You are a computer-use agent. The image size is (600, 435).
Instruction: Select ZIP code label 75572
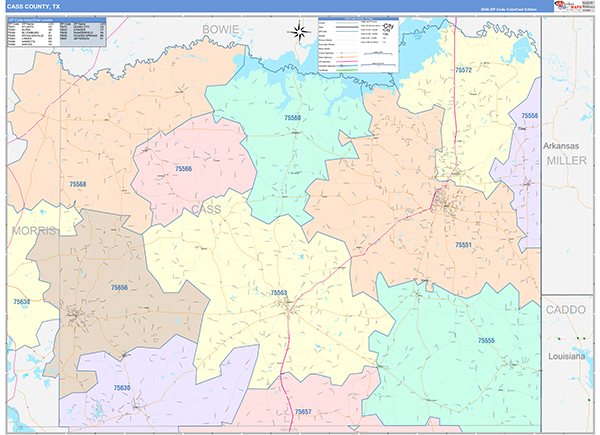[463, 70]
